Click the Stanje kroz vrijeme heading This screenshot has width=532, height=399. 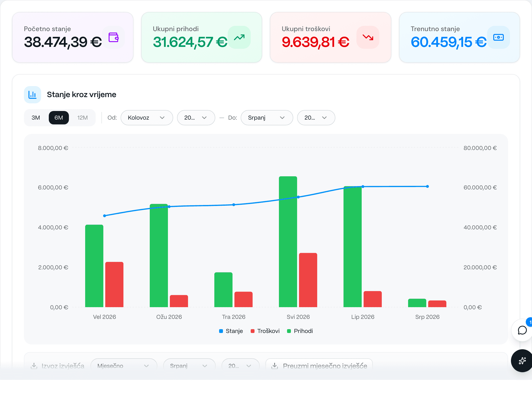click(x=82, y=94)
